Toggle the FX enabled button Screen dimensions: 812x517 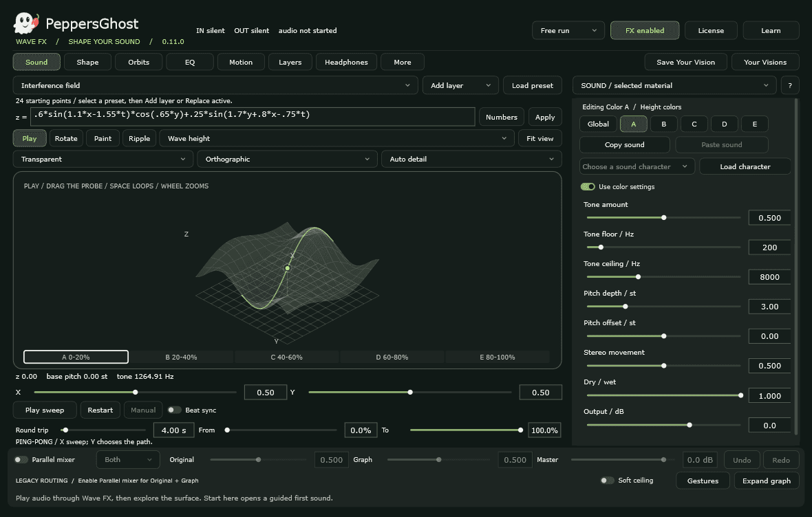(645, 30)
